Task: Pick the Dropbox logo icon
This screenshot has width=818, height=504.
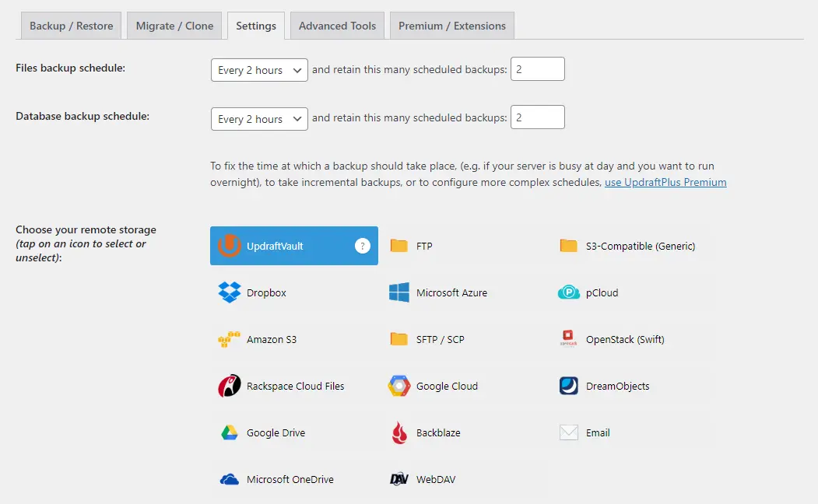Action: 230,292
